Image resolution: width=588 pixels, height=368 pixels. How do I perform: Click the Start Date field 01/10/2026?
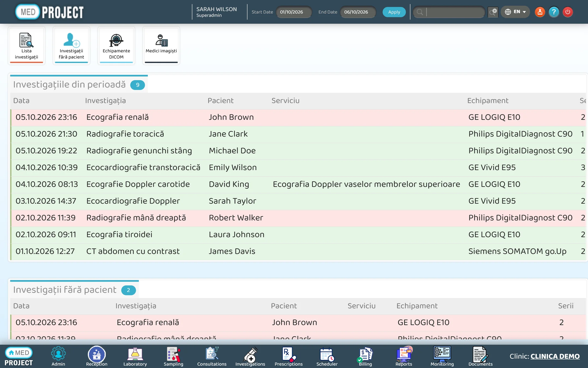click(294, 12)
